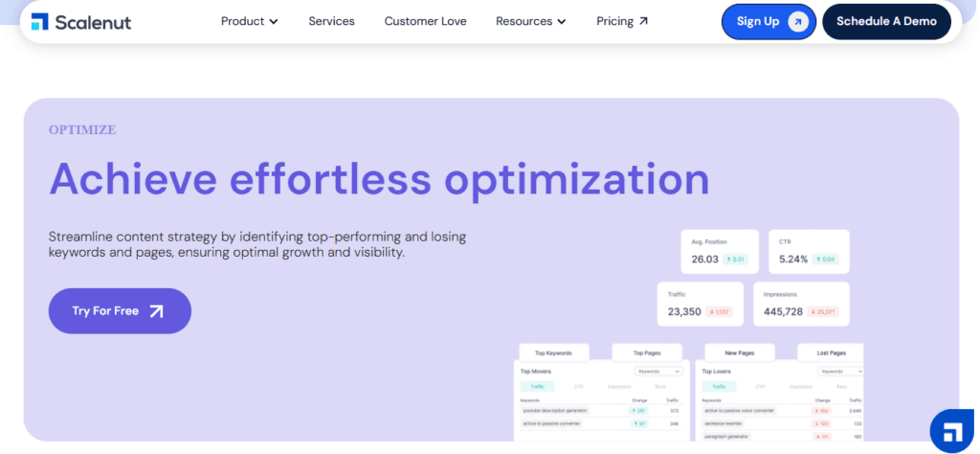The height and width of the screenshot is (454, 980).
Task: Open the chat widget icon at bottom right
Action: [x=951, y=430]
